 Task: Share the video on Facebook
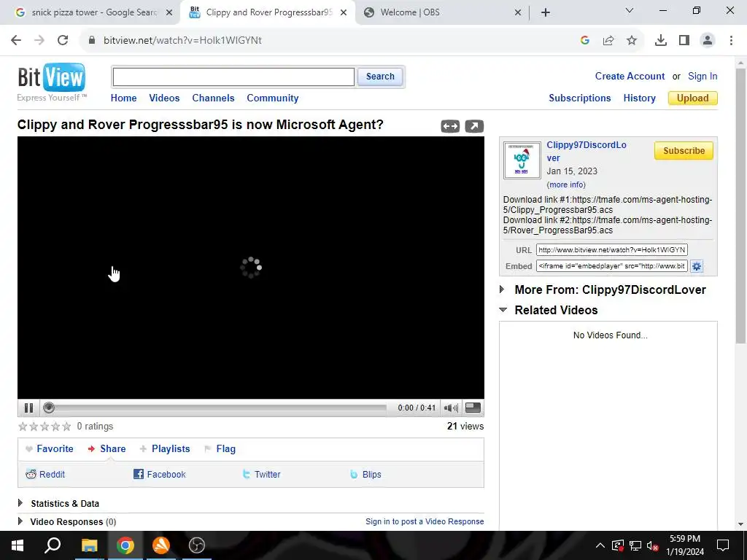pos(160,474)
